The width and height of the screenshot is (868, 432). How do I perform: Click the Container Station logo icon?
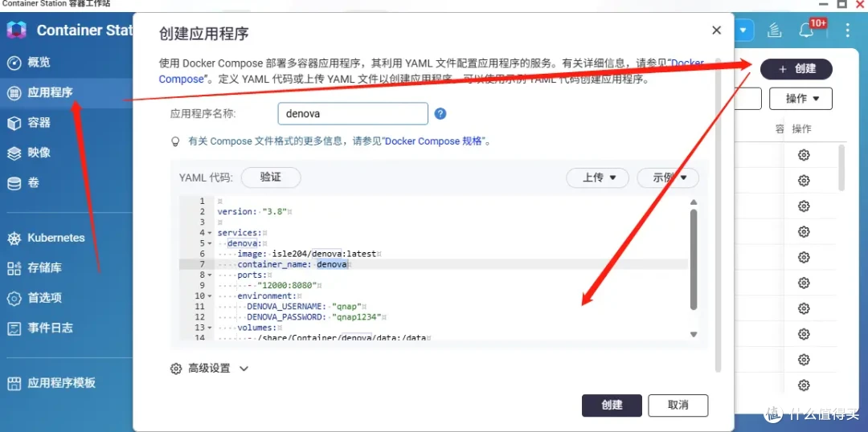[x=17, y=30]
